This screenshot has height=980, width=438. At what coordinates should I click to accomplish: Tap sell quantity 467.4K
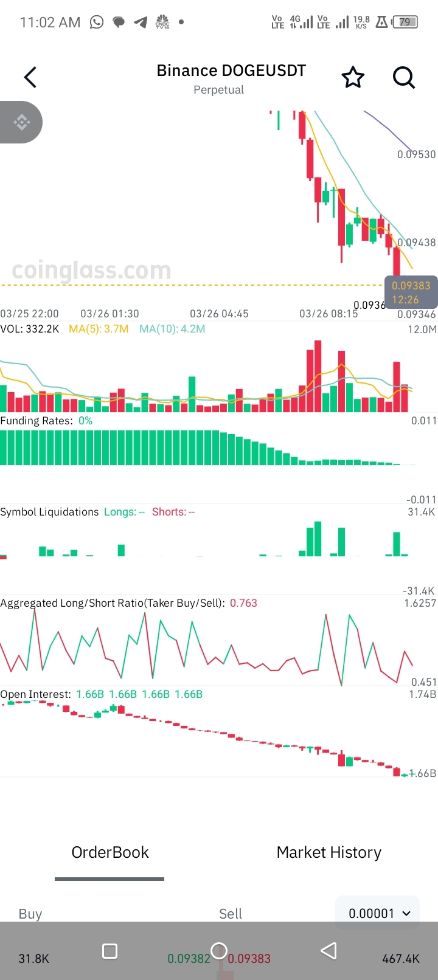point(401,959)
